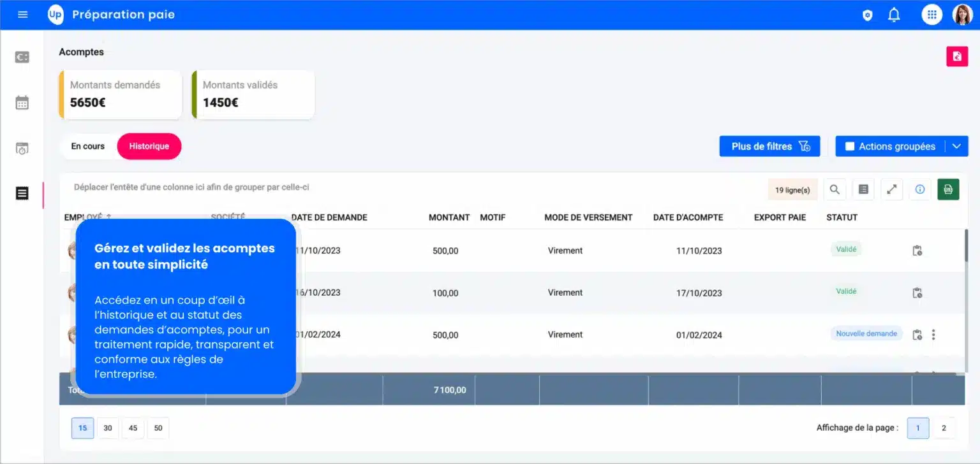This screenshot has height=464, width=980.
Task: Click the green Excel export icon
Action: [948, 189]
